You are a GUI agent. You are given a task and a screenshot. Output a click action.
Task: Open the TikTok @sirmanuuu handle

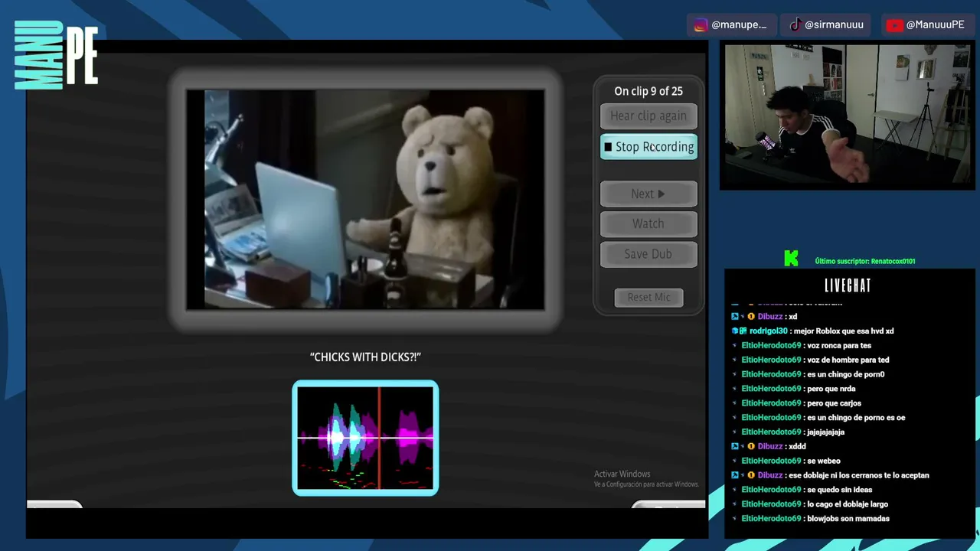click(834, 24)
